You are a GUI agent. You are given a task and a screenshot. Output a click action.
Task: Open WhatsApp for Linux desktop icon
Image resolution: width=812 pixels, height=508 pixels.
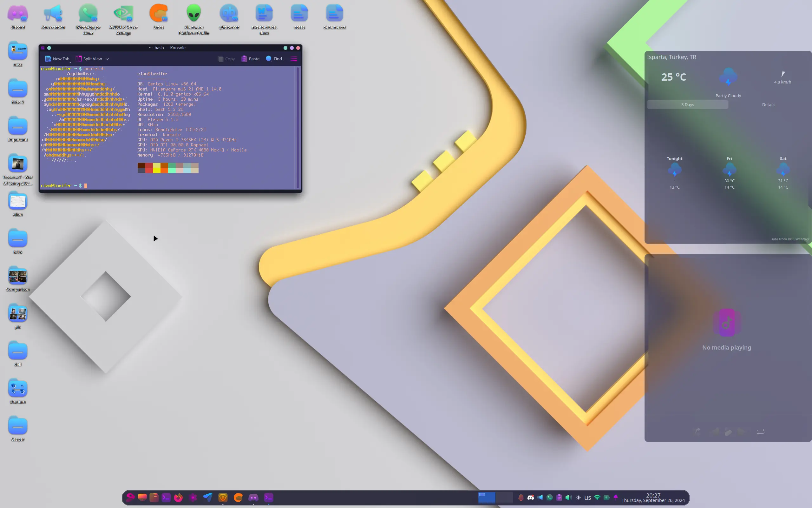pos(88,19)
